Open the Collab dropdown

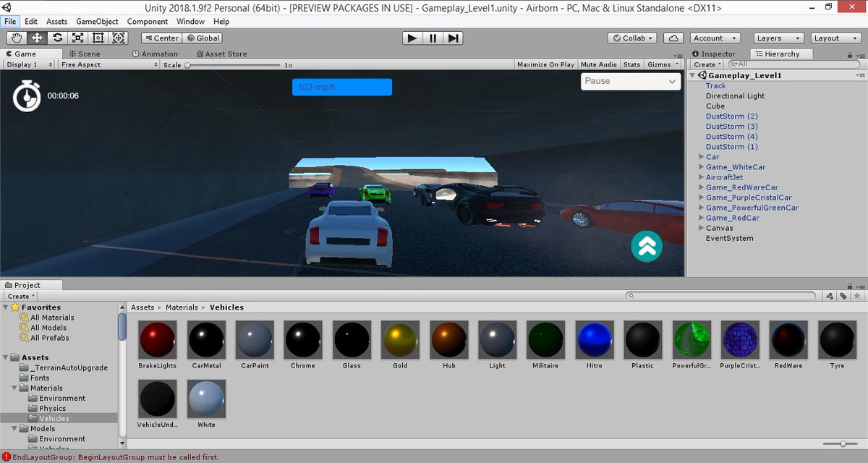tap(633, 38)
